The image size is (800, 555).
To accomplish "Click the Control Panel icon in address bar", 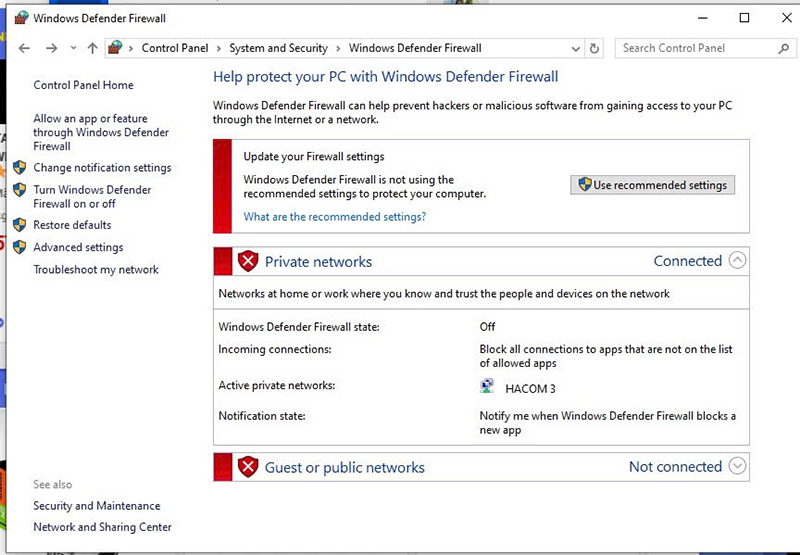I will [115, 48].
